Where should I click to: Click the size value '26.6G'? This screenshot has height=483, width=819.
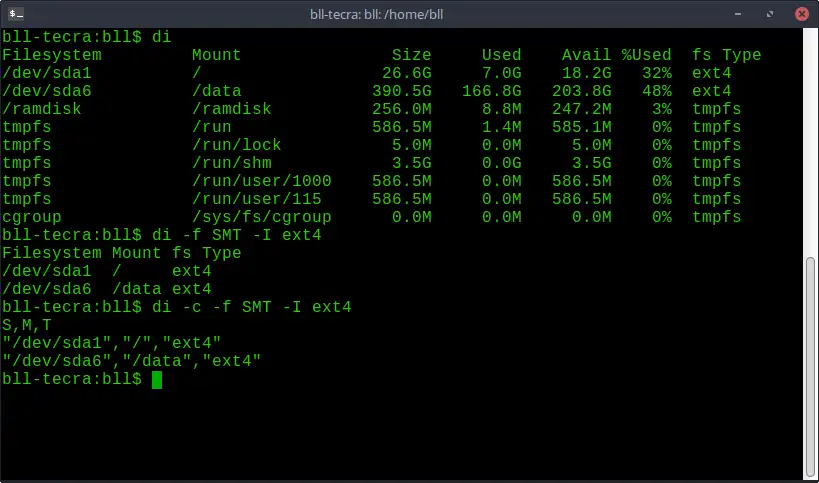(406, 73)
